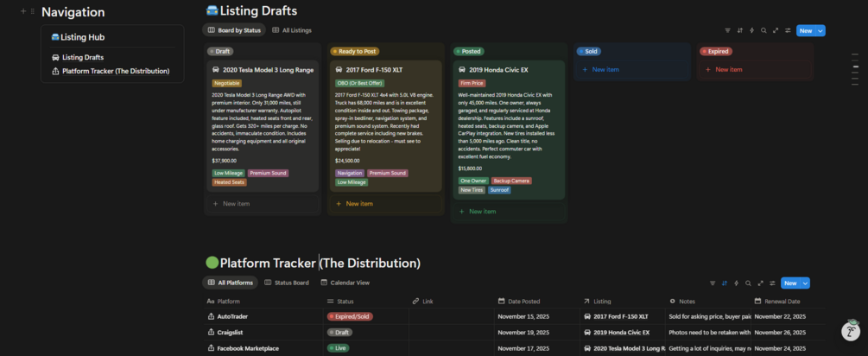868x356 pixels.
Task: Open automations lightning icon in Listing Drafts
Action: coord(751,30)
